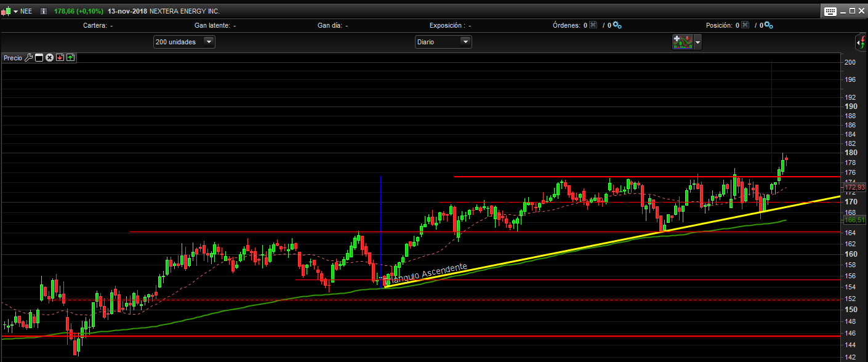Cancel orders using the Órdenes X box
The image size is (868, 362).
pyautogui.click(x=593, y=25)
